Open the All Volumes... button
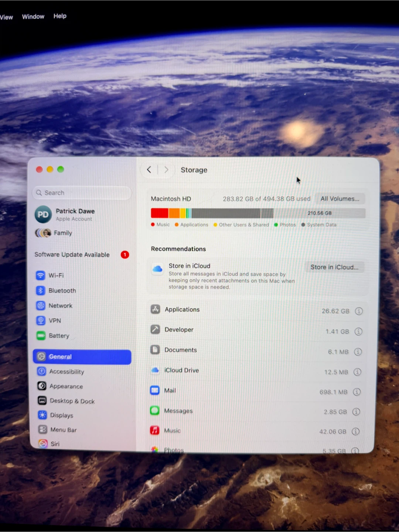Screen dimensions: 399x532 [340, 199]
